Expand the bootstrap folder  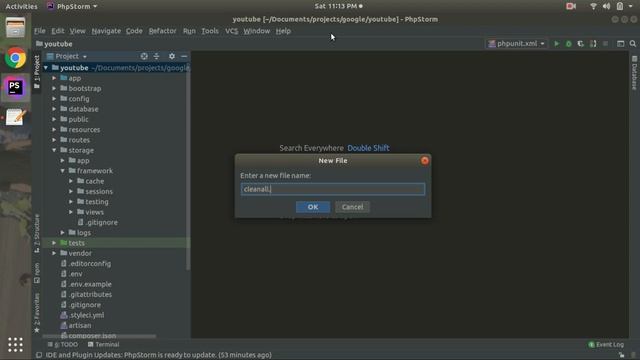tap(54, 88)
